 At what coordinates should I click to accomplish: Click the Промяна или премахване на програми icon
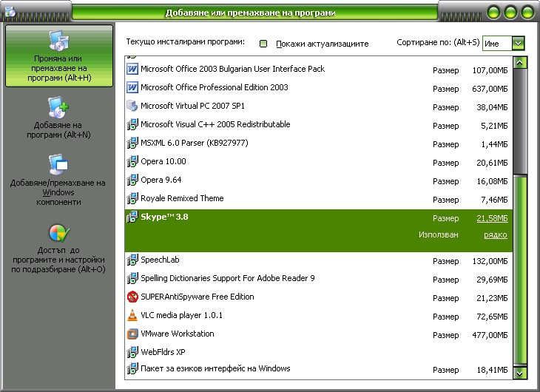[59, 41]
